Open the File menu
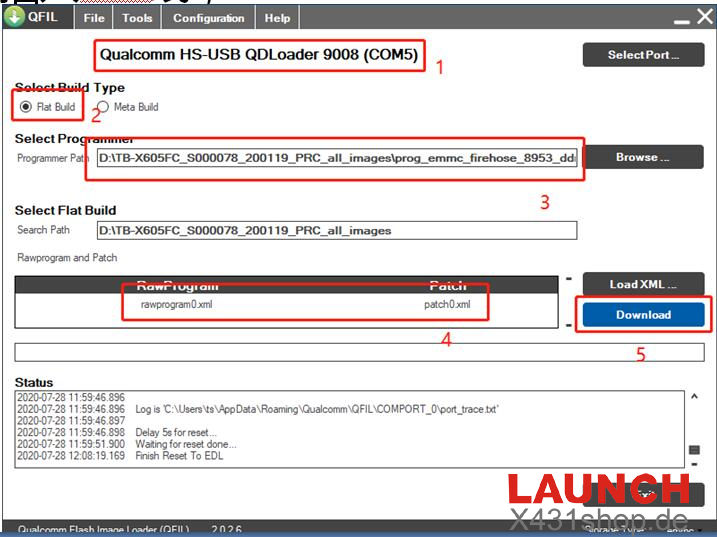Viewport: 717px width, 537px height. (x=94, y=18)
